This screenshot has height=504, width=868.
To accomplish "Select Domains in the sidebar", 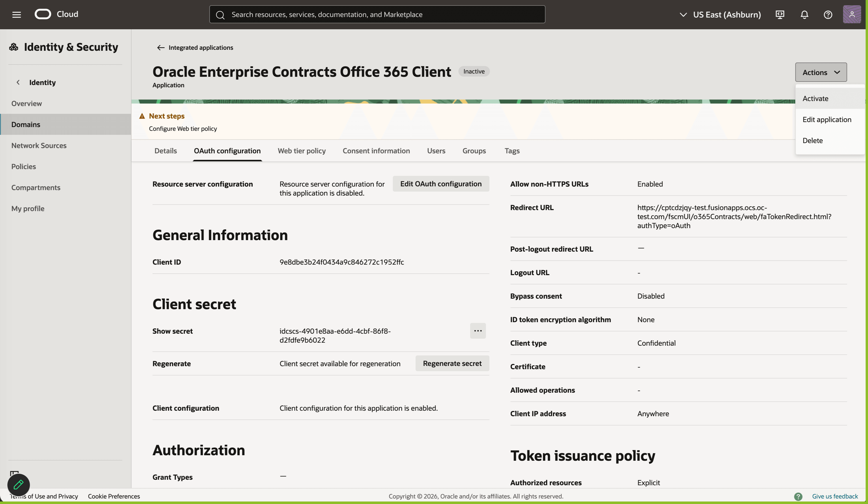I will coord(66,124).
